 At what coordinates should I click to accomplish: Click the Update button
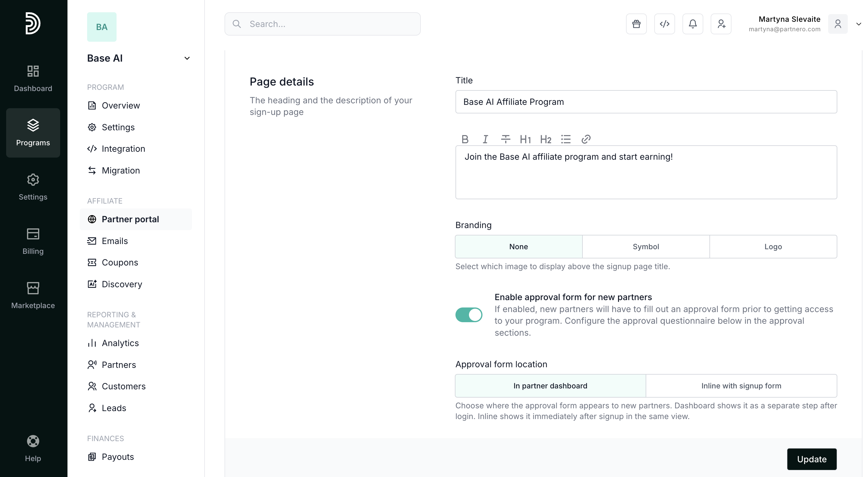pyautogui.click(x=811, y=459)
